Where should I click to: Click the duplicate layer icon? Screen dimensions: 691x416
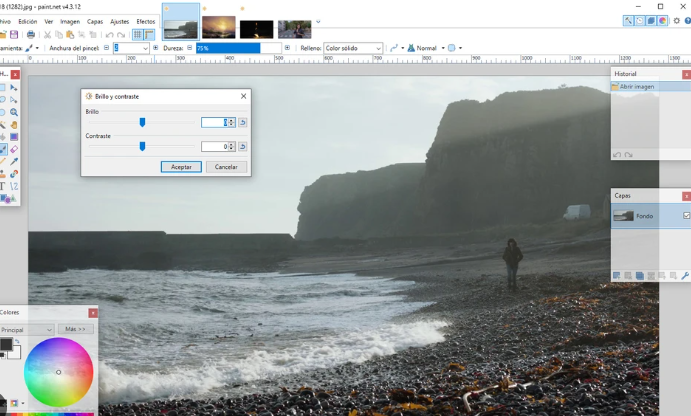click(x=639, y=276)
